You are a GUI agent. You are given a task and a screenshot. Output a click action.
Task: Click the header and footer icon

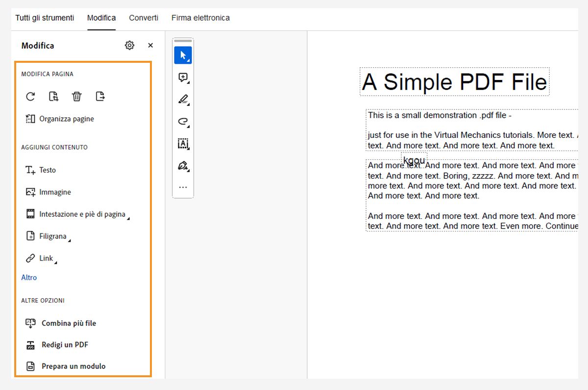(x=30, y=214)
